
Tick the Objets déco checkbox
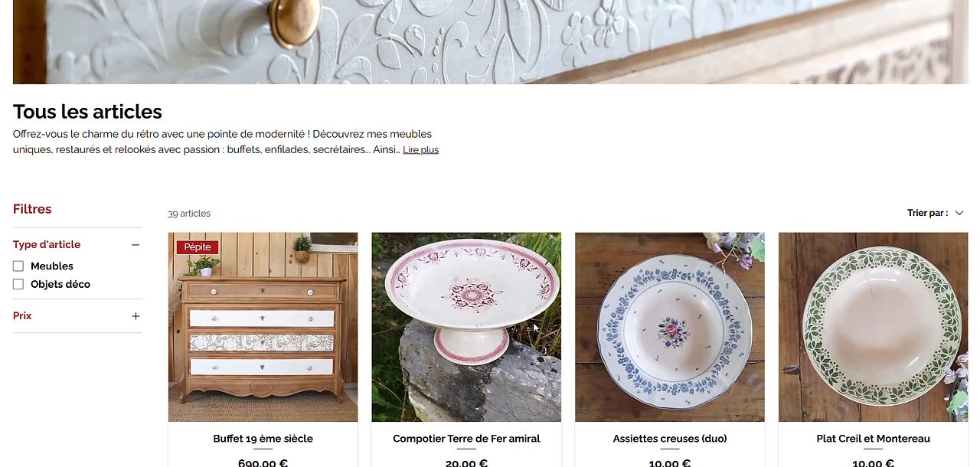click(x=18, y=285)
